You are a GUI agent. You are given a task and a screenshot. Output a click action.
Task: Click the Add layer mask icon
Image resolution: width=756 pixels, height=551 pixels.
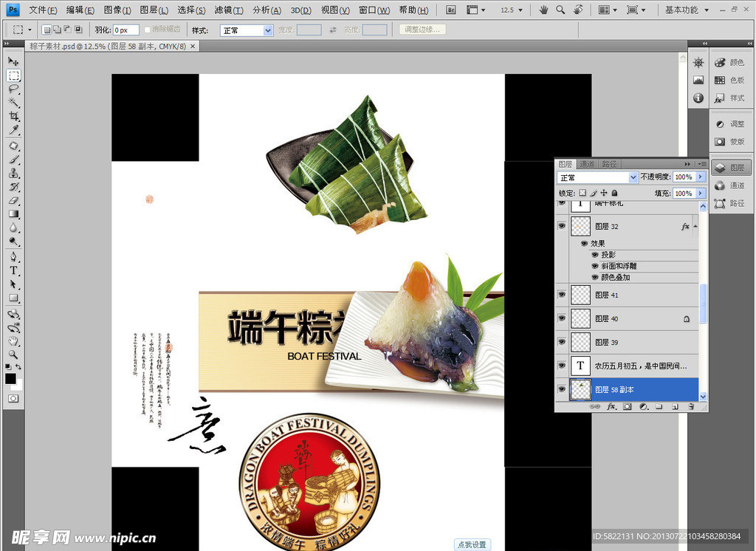(626, 405)
